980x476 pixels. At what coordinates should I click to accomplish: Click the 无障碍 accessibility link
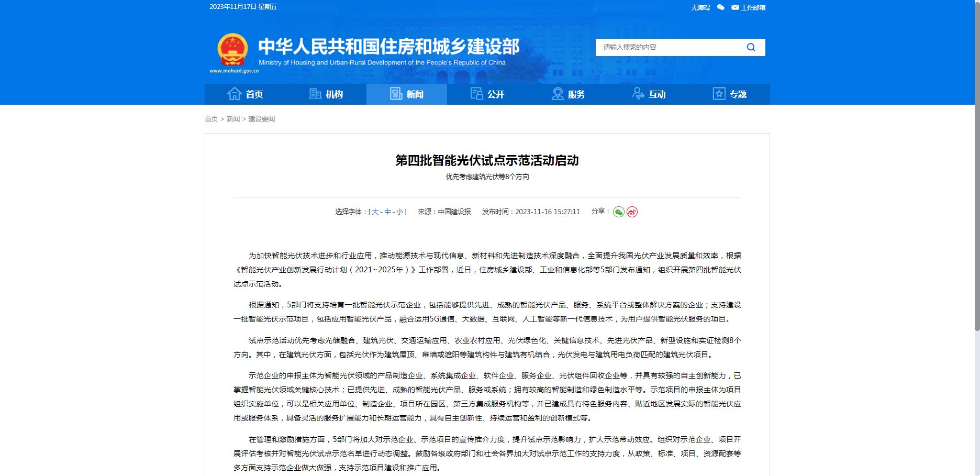[700, 7]
